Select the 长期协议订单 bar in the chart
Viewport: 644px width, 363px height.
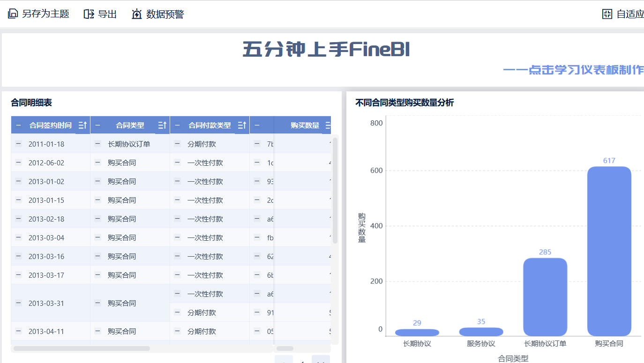coord(545,297)
